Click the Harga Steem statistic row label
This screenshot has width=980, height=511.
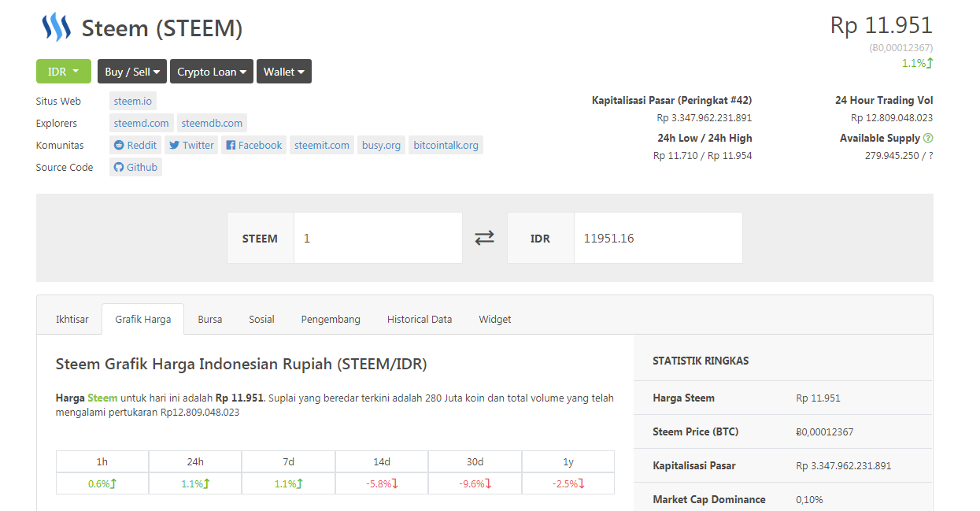click(x=683, y=398)
